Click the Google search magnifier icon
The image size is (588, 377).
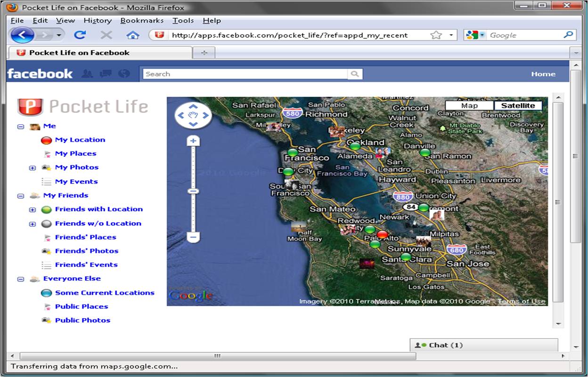click(x=569, y=35)
